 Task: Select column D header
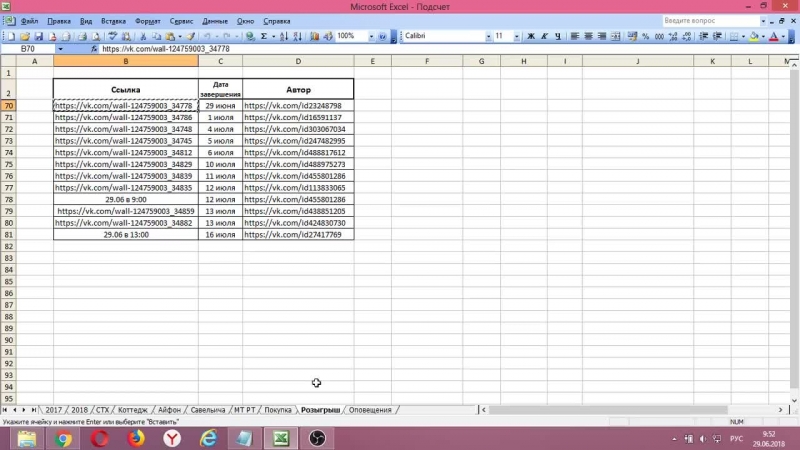click(298, 61)
